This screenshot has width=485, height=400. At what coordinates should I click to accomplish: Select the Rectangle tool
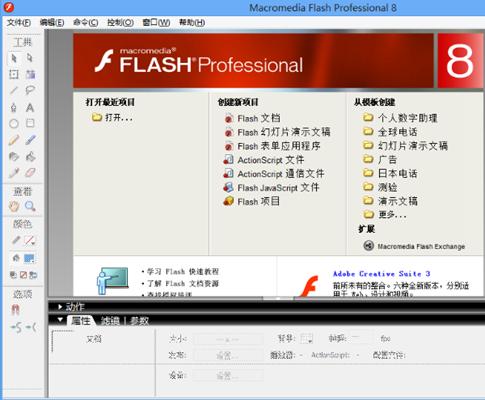[x=30, y=123]
